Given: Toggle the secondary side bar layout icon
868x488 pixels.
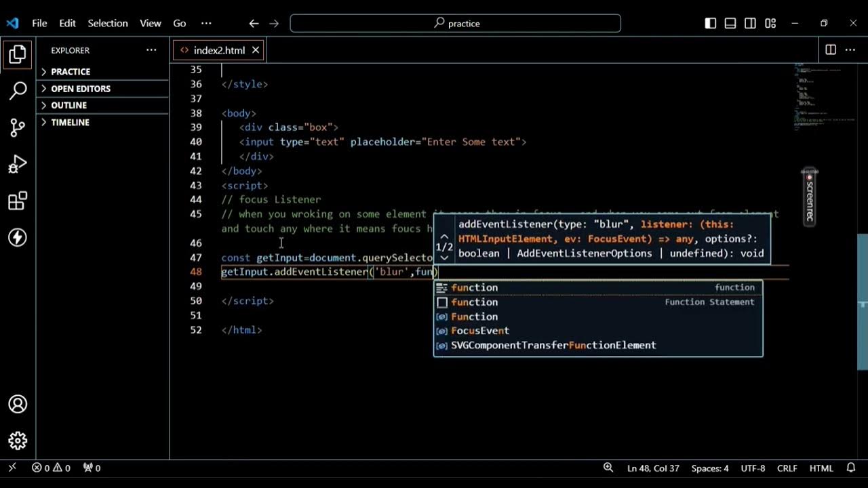Looking at the screenshot, I should pyautogui.click(x=750, y=23).
